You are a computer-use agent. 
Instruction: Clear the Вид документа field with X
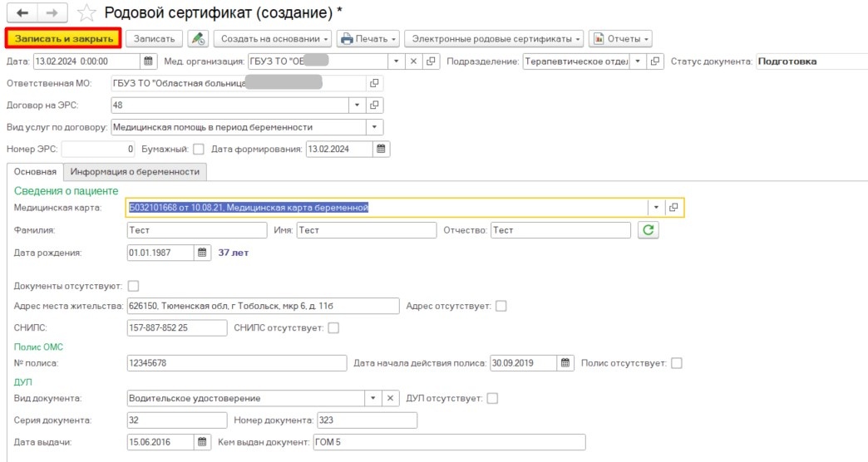[391, 399]
